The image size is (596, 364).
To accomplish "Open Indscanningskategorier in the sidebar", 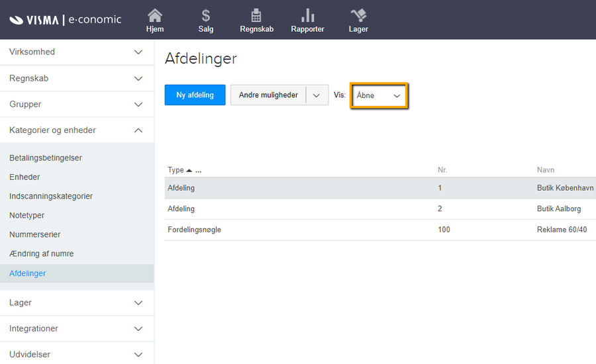I will 51,196.
